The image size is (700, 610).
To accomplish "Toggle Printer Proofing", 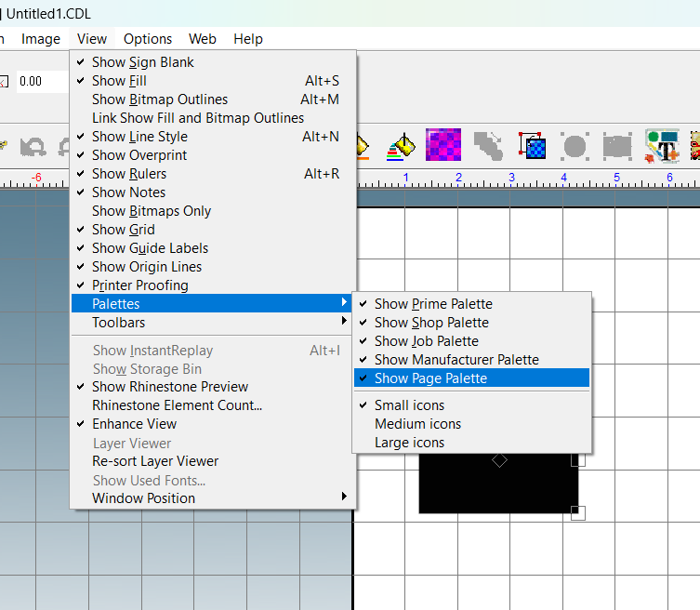I will tap(213, 285).
